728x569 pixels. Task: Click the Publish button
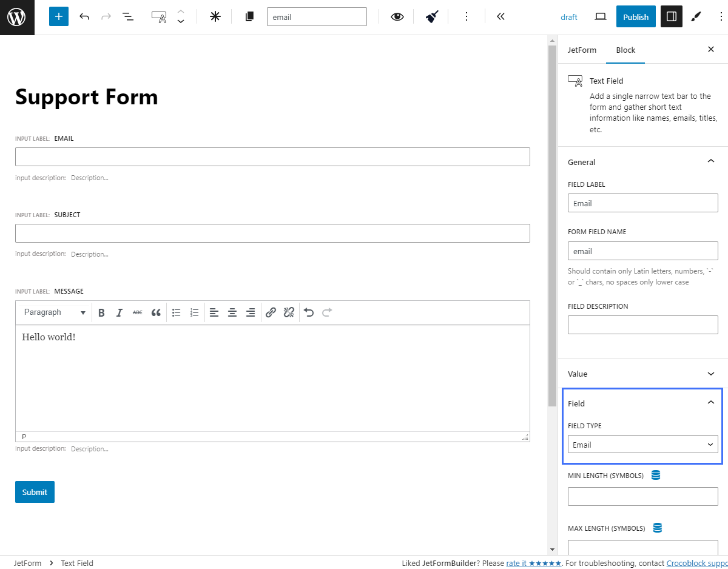coord(636,17)
